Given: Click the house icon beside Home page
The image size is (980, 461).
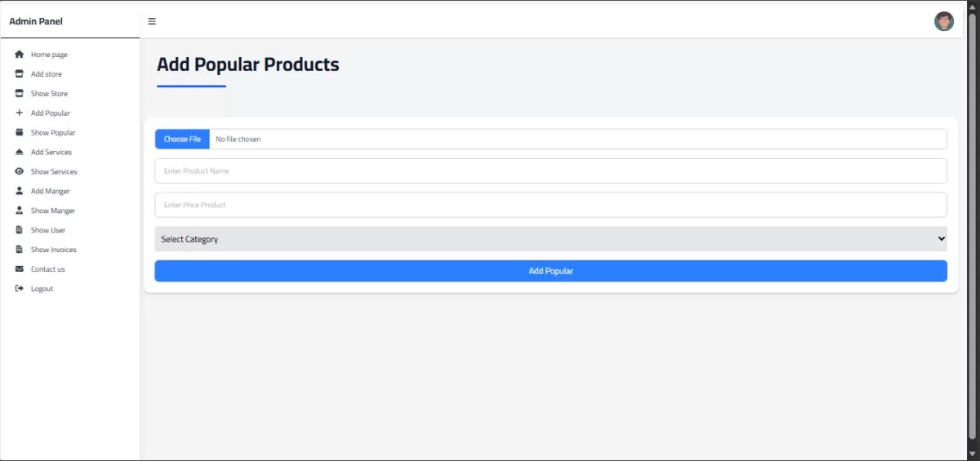Looking at the screenshot, I should point(20,55).
